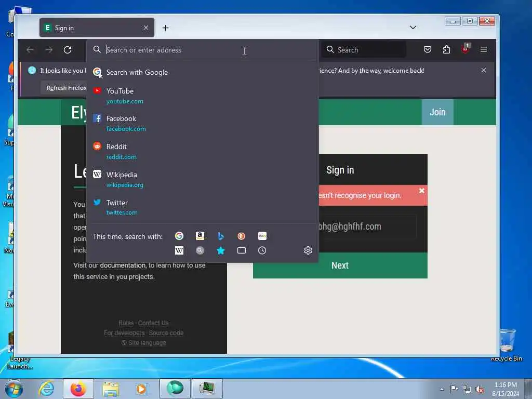Open the green round app in taskbar
532x399 pixels.
click(x=175, y=389)
